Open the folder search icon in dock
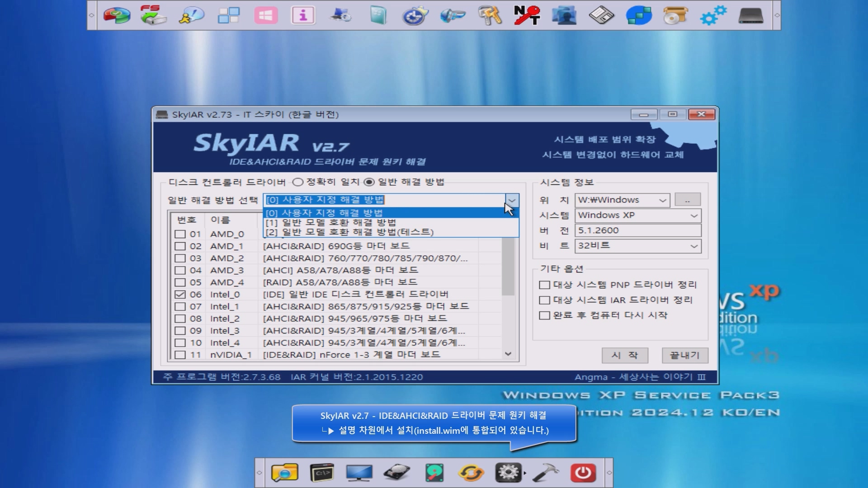The image size is (868, 488). (x=284, y=473)
